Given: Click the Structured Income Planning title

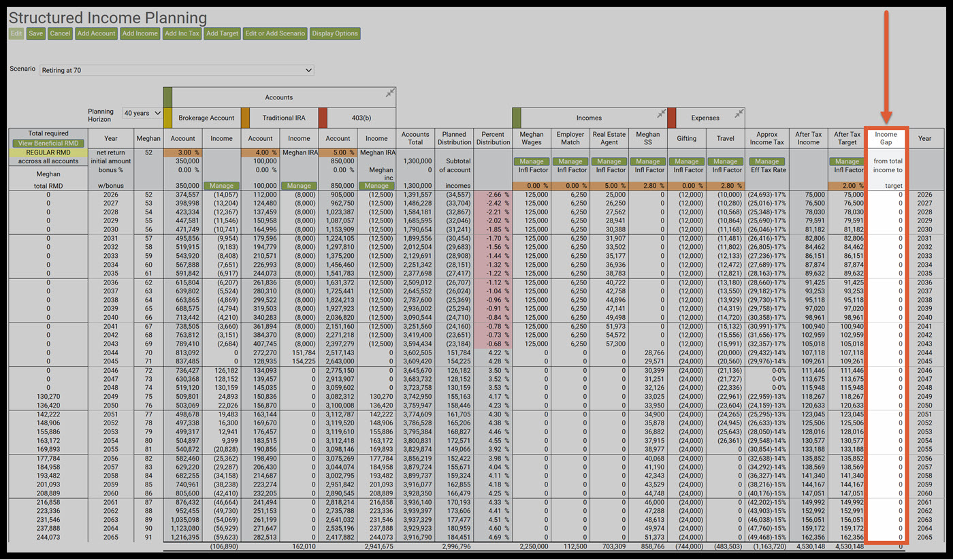Looking at the screenshot, I should [108, 17].
